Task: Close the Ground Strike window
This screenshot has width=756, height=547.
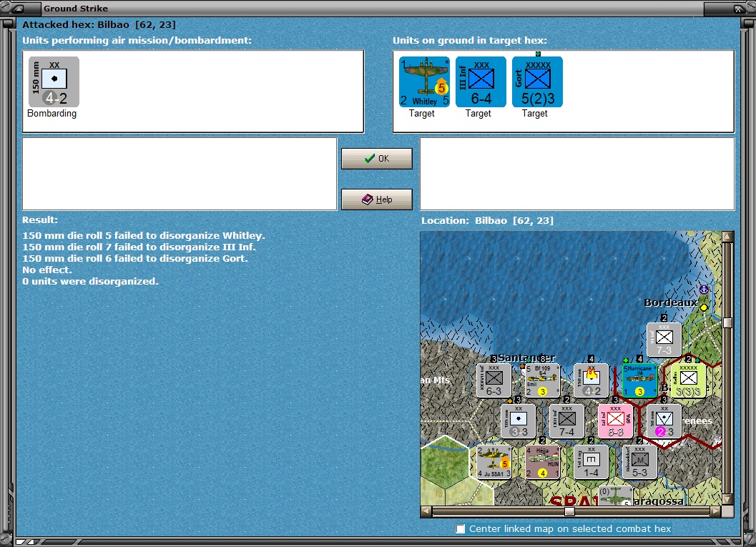Action: pos(738,9)
